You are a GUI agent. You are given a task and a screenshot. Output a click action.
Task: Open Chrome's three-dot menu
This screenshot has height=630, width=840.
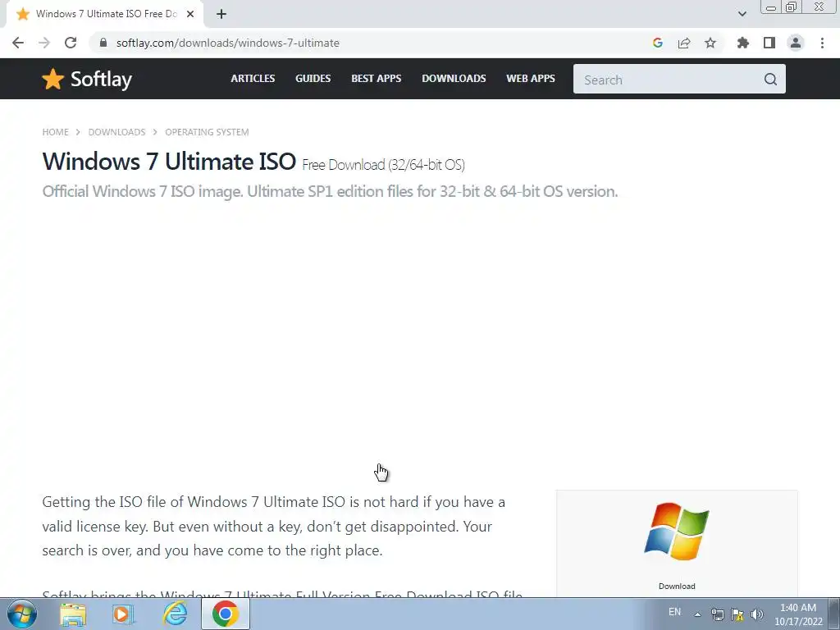822,43
